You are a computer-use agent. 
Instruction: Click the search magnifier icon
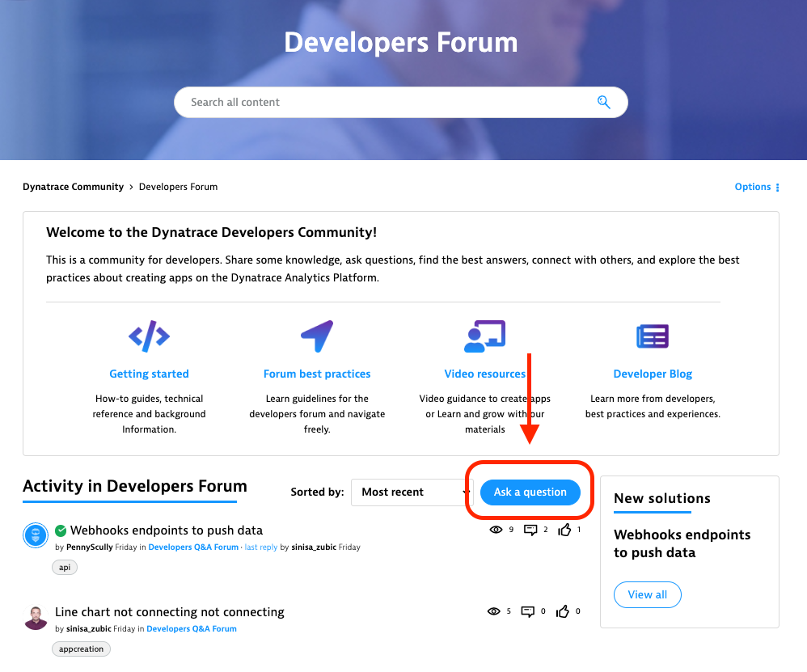pyautogui.click(x=603, y=102)
